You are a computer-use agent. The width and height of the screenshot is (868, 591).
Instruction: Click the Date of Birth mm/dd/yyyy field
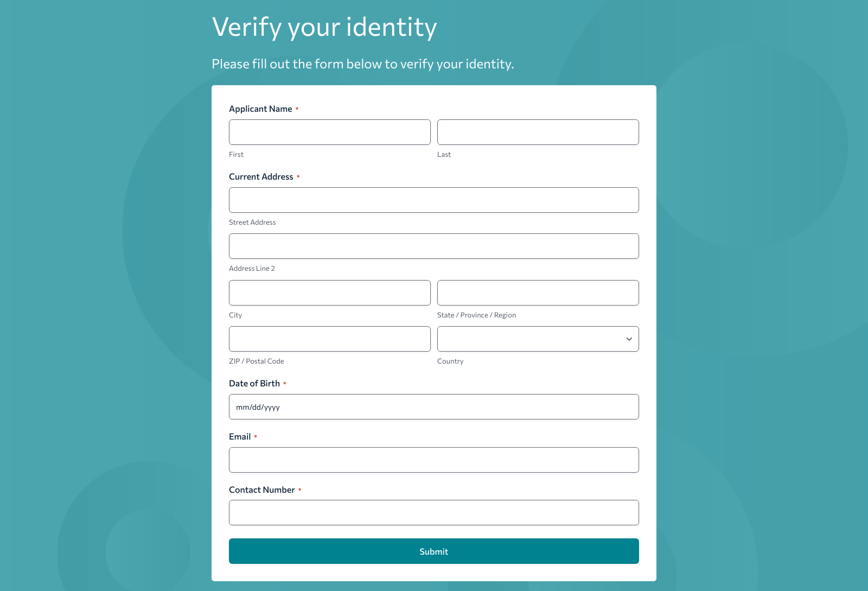tap(433, 406)
